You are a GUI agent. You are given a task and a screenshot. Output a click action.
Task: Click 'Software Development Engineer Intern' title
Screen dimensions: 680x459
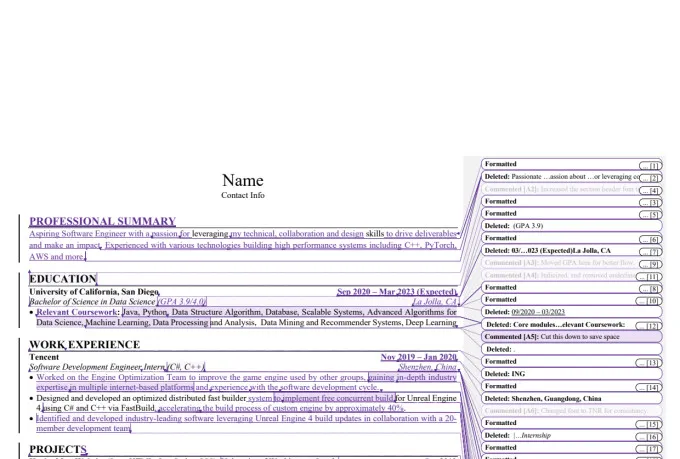[x=97, y=367]
